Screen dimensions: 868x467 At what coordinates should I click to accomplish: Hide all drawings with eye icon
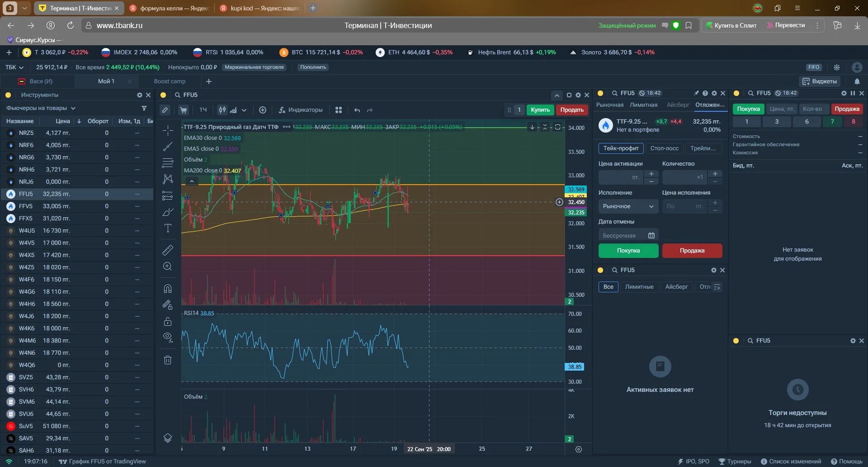[168, 337]
